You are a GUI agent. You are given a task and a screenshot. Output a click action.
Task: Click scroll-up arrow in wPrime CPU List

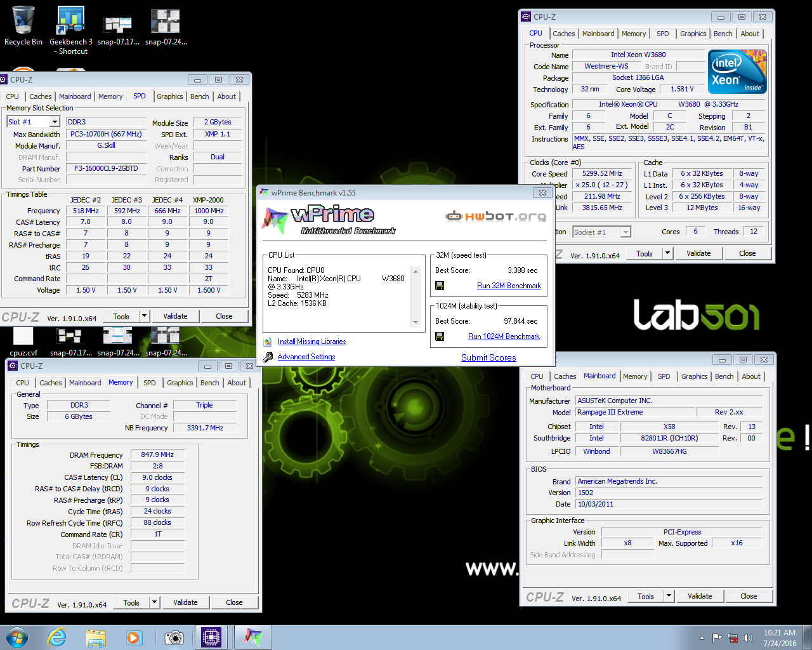tap(416, 271)
